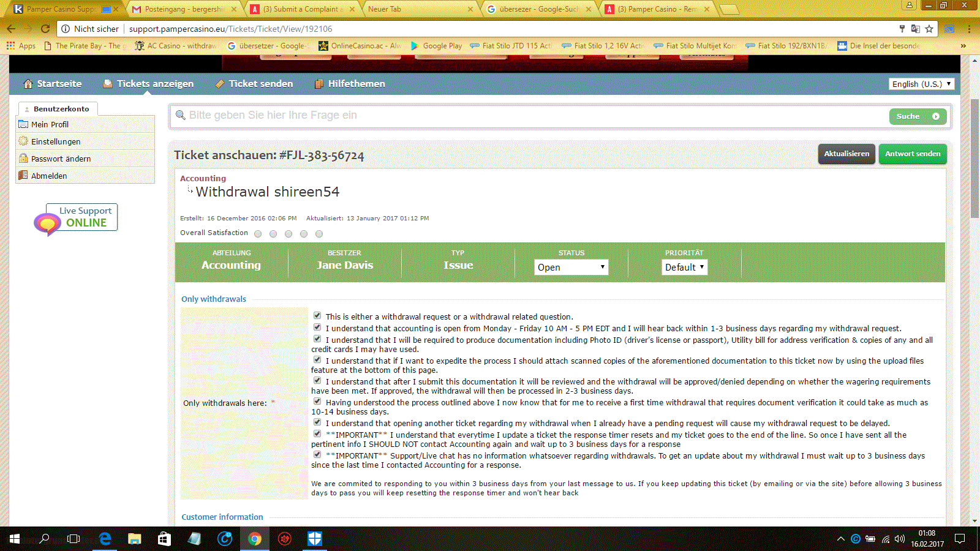This screenshot has height=551, width=980.
Task: Open The Pirate Bay bookmark
Action: tap(85, 45)
